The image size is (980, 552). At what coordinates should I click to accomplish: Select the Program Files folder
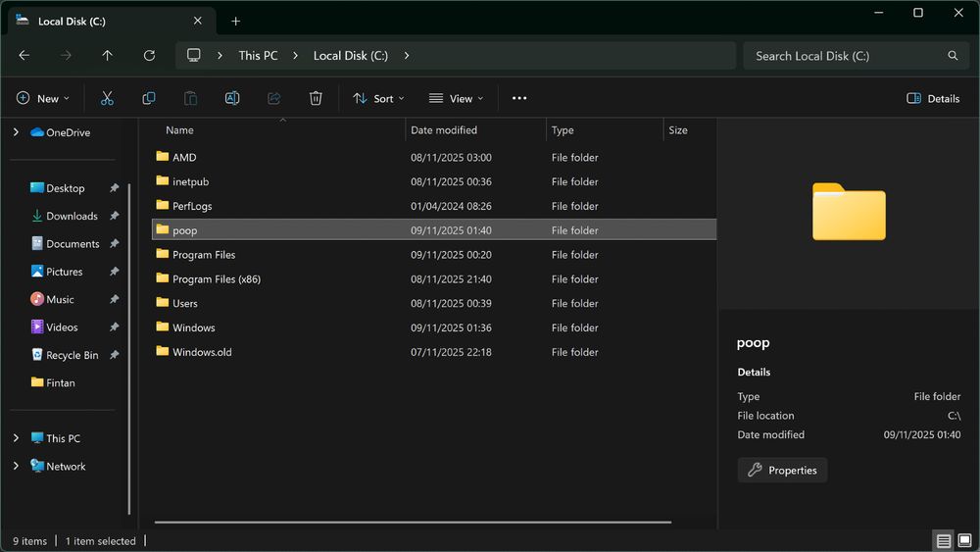pyautogui.click(x=434, y=255)
